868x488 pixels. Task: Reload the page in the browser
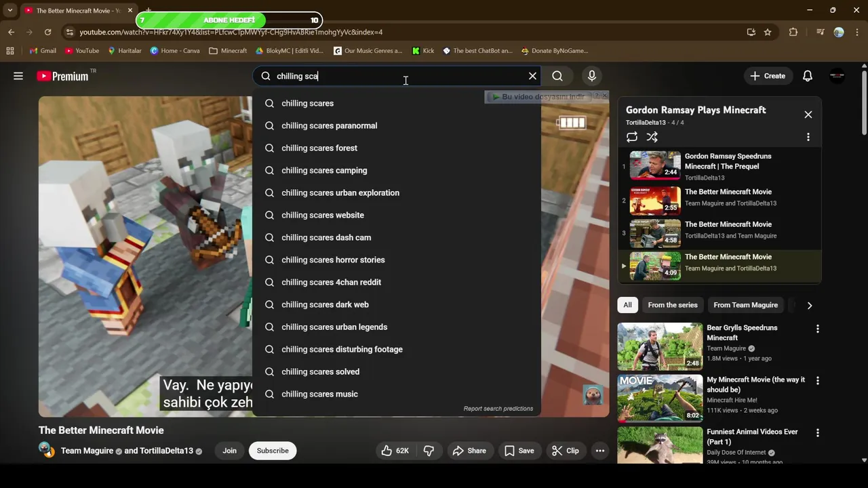click(47, 32)
